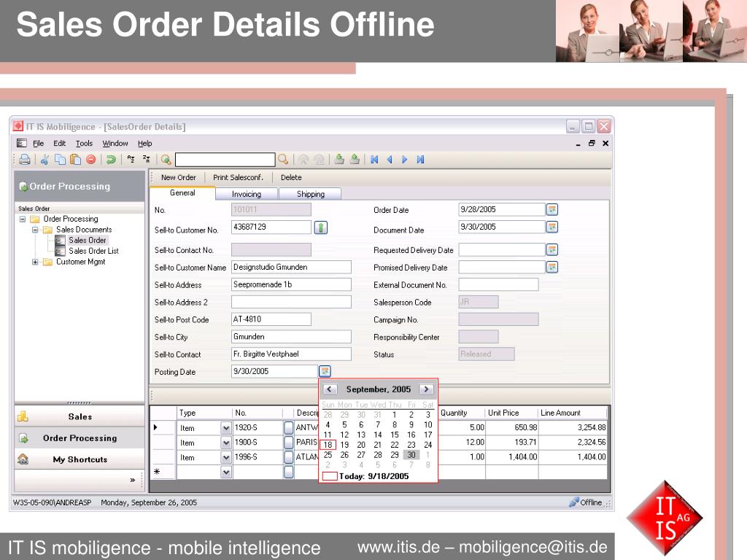
Task: Open the Window menu
Action: [115, 144]
